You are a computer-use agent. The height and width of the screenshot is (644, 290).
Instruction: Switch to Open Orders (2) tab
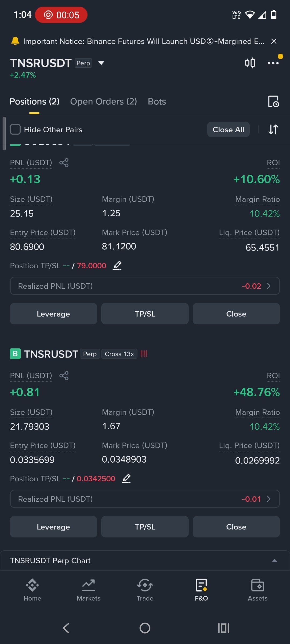104,101
